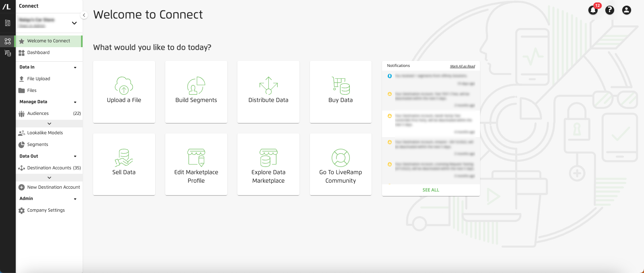
Task: Click the destination accounts count (35)
Action: (x=77, y=168)
